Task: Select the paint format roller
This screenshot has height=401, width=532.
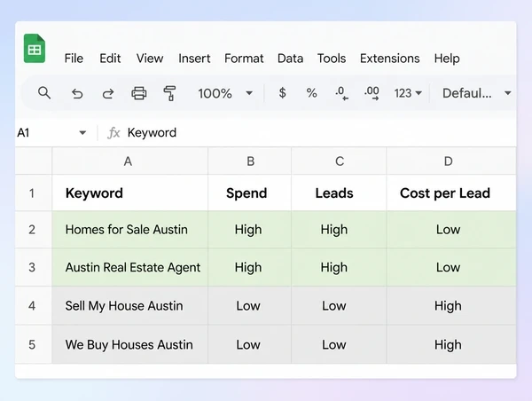Action: coord(169,93)
